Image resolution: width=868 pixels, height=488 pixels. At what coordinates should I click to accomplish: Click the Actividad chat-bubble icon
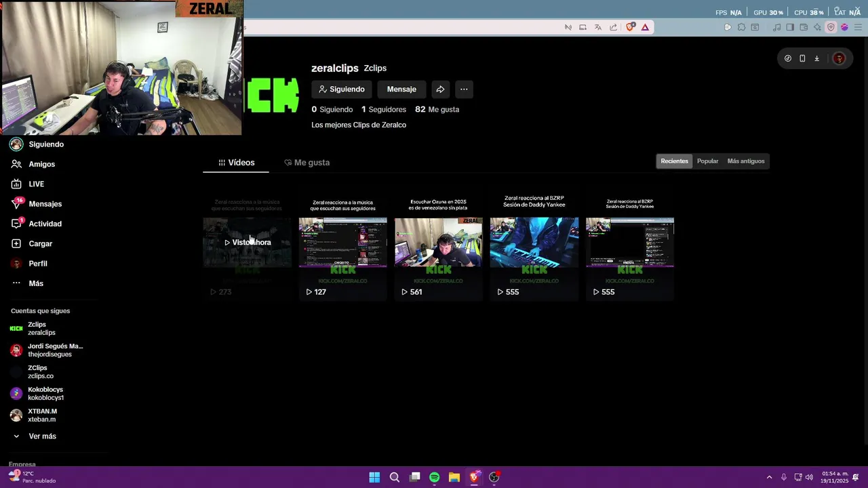pos(16,224)
